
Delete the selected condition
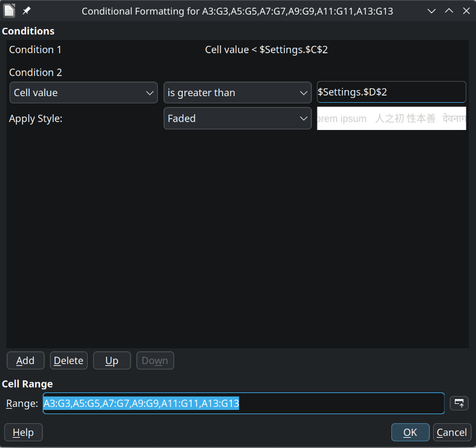pos(68,360)
